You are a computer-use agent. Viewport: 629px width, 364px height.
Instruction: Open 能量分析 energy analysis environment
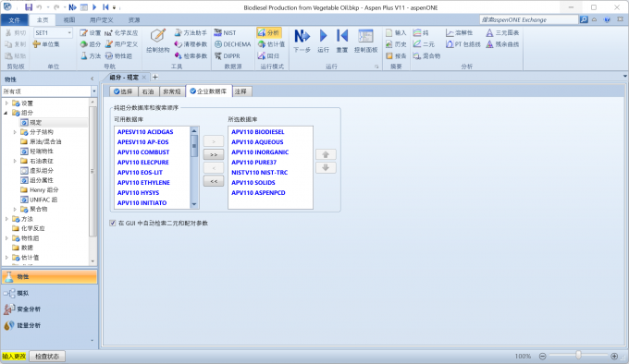pos(49,325)
